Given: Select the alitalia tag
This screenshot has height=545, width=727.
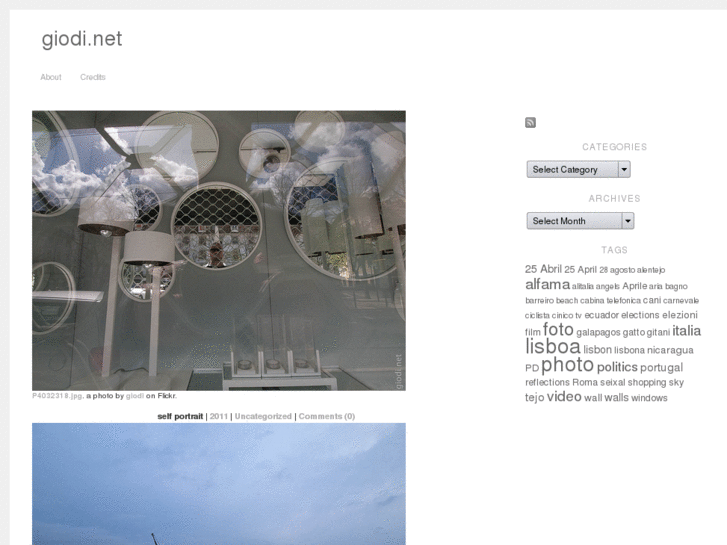Looking at the screenshot, I should [583, 287].
